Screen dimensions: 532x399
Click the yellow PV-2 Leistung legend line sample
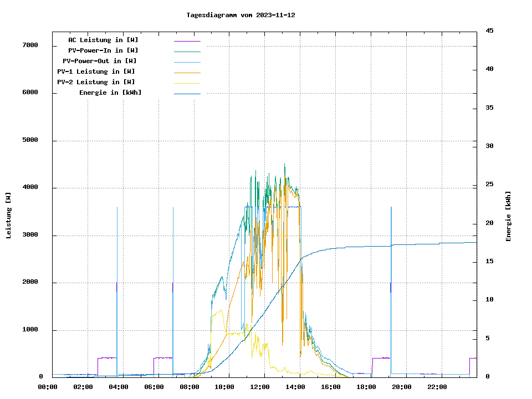tap(187, 83)
